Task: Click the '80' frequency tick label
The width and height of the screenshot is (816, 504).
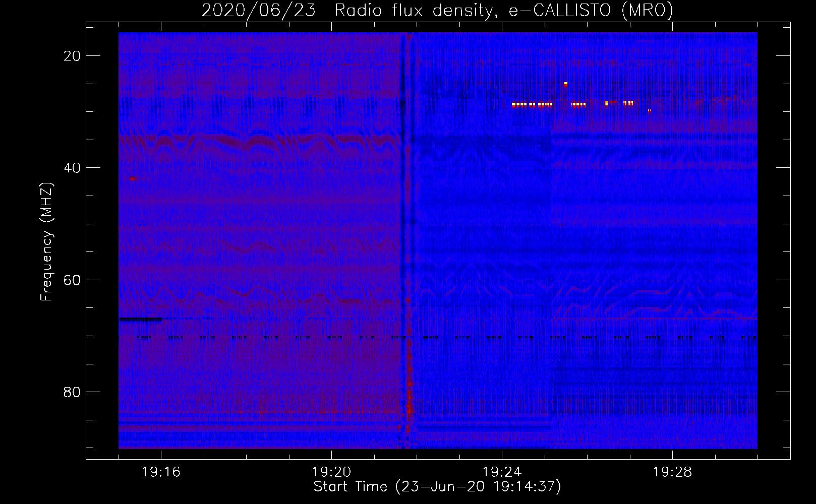Action: (x=72, y=392)
